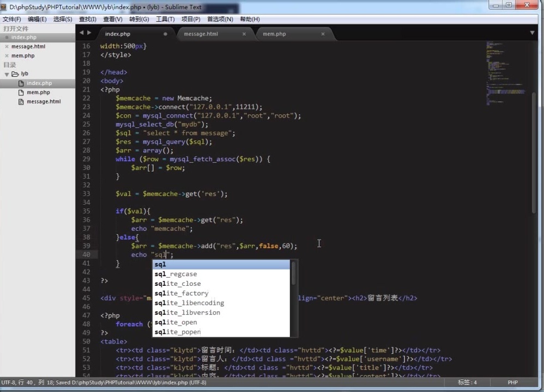Screen dimensions: 544x392
Task: Choose sqlite_libencoding autocomplete suggestion
Action: [221, 303]
